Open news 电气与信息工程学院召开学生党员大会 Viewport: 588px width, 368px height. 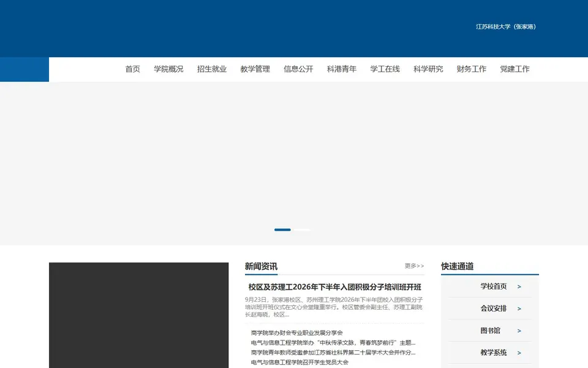[x=300, y=362]
